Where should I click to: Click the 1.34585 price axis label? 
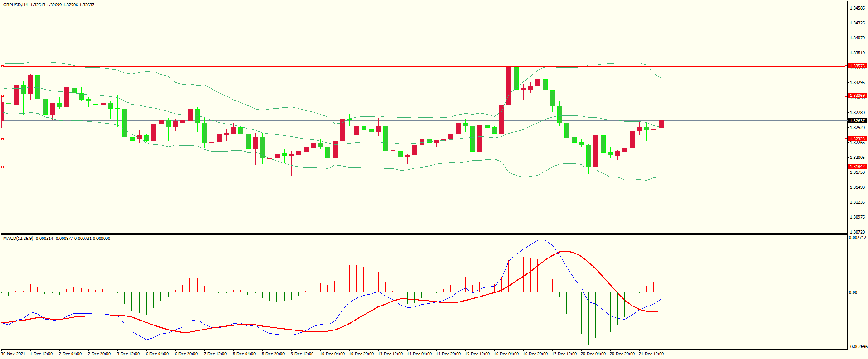click(x=857, y=8)
